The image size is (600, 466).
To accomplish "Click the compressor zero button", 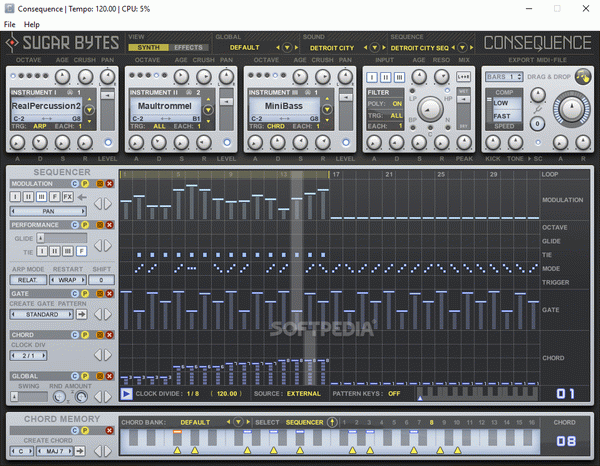I will [x=537, y=124].
